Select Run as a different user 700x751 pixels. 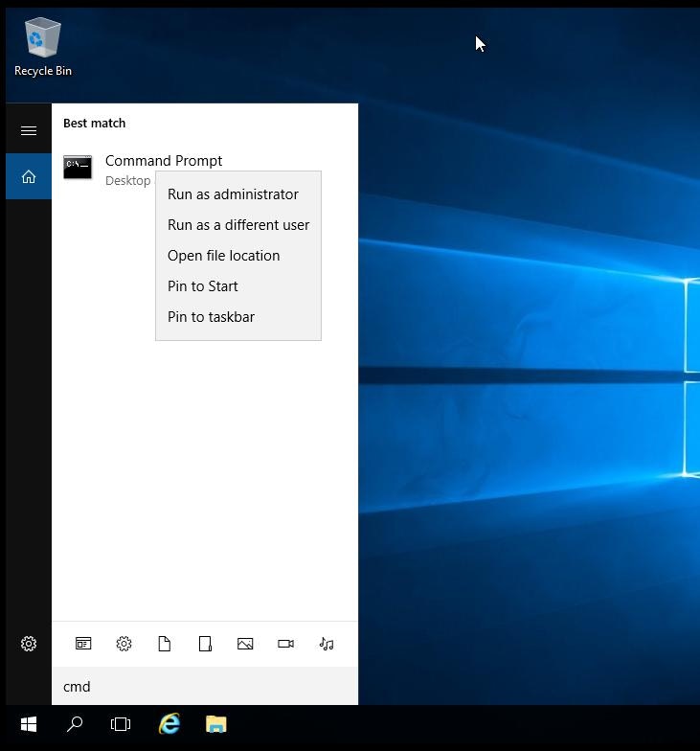point(238,225)
